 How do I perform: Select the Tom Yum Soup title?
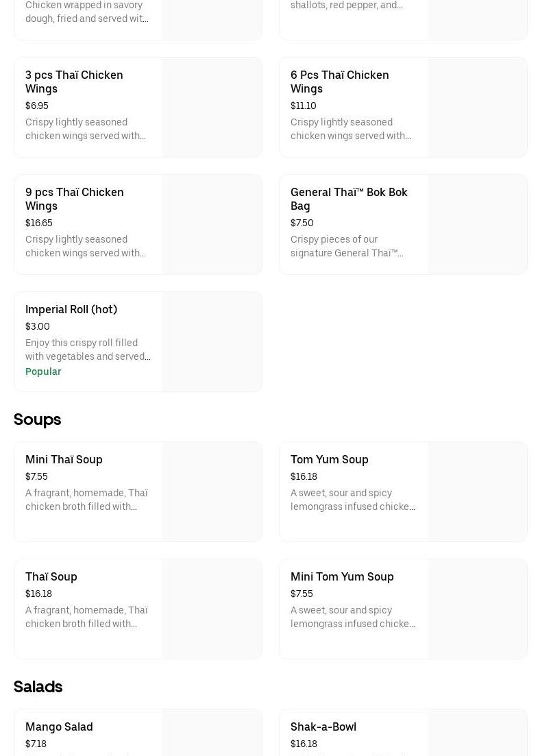pos(329,459)
